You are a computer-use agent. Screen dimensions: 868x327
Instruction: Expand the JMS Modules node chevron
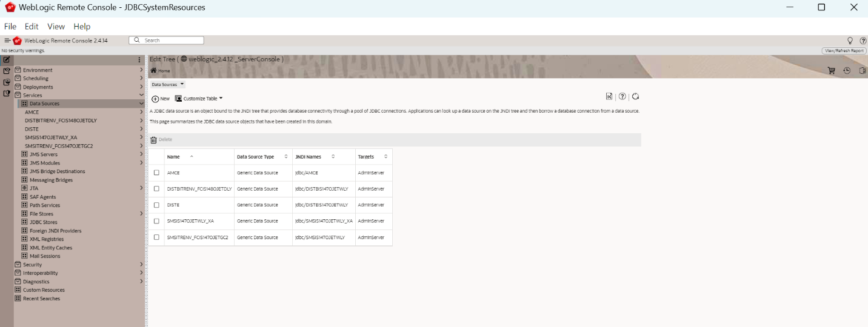141,163
